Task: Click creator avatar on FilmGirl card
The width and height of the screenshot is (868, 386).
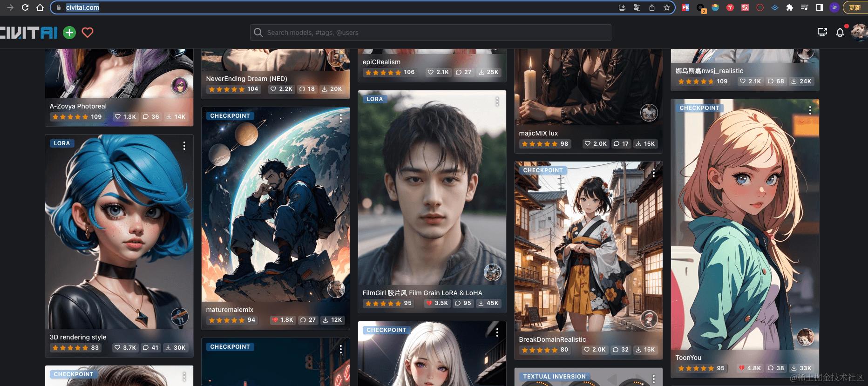Action: click(x=492, y=272)
